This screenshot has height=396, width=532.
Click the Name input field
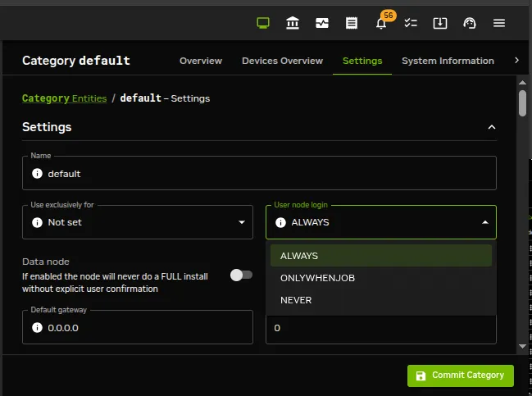pos(259,173)
